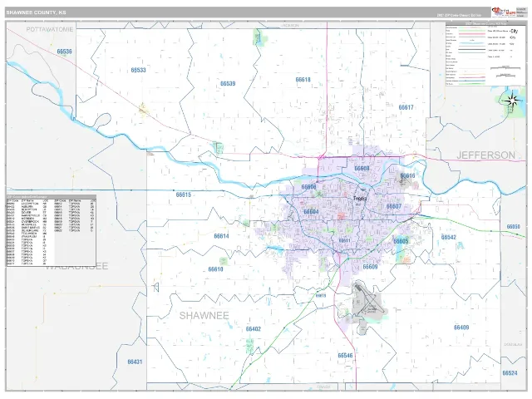Click the "SHAWNEE COUNTY, KS" title text

(x=37, y=12)
